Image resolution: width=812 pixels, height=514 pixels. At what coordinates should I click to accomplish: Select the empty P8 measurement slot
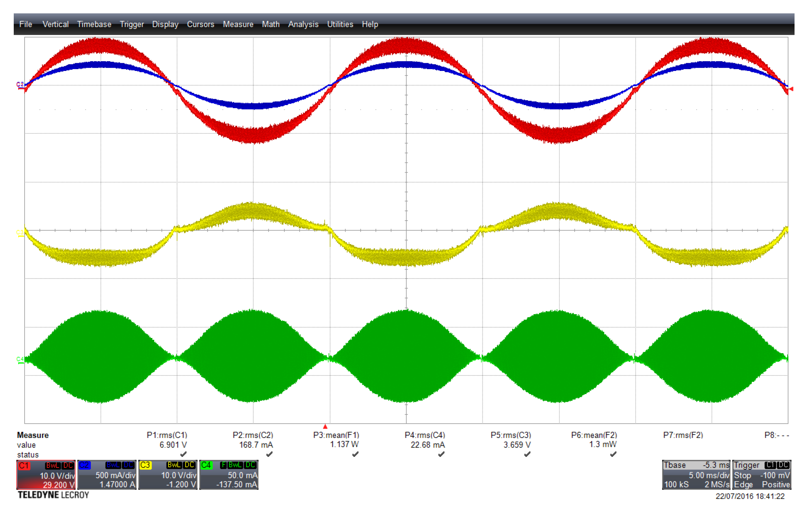coord(776,435)
